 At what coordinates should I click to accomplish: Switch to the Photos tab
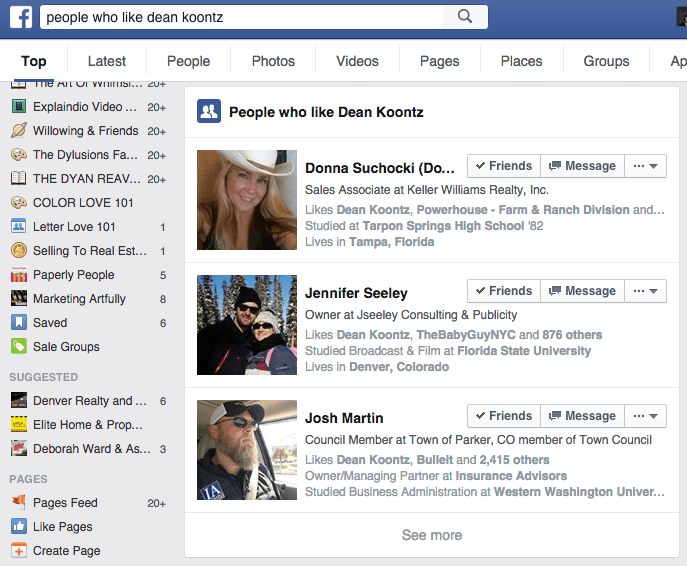coord(273,61)
